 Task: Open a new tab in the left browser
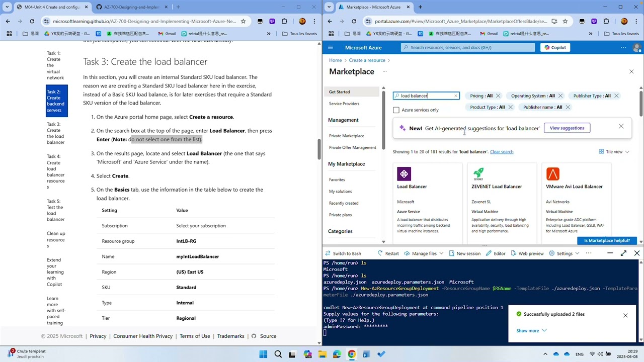[178, 7]
